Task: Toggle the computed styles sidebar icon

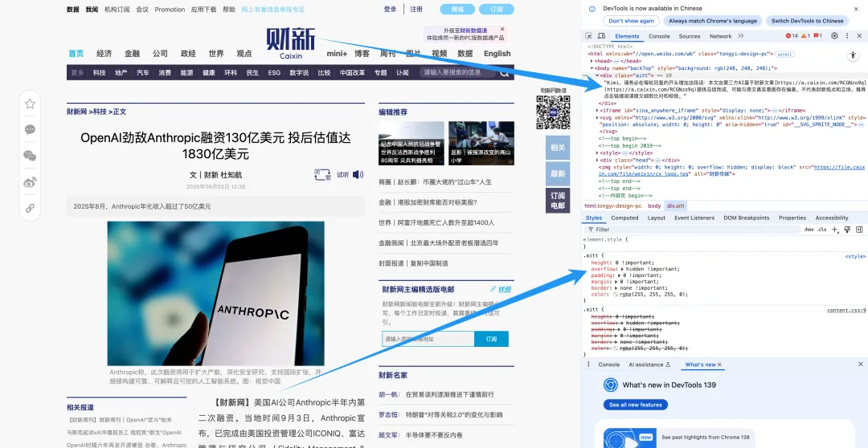Action: click(859, 230)
